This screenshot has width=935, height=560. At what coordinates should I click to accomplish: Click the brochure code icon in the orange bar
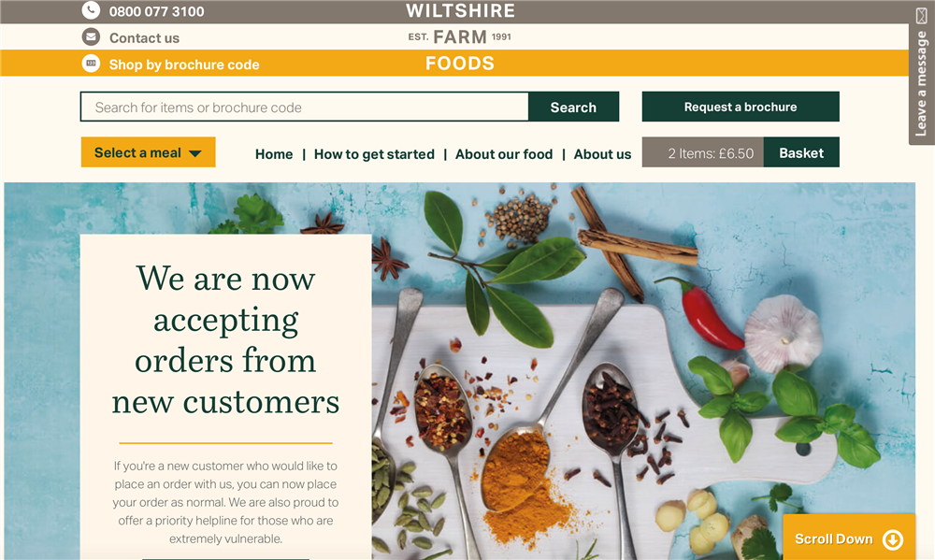pyautogui.click(x=91, y=64)
